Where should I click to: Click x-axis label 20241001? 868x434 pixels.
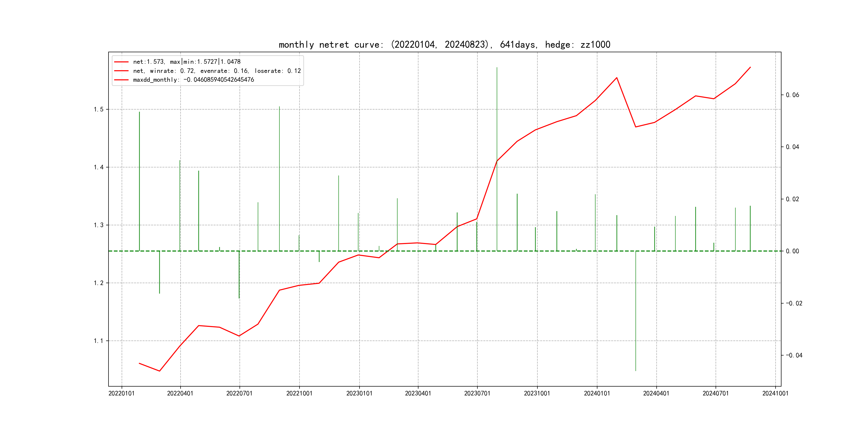pos(775,393)
